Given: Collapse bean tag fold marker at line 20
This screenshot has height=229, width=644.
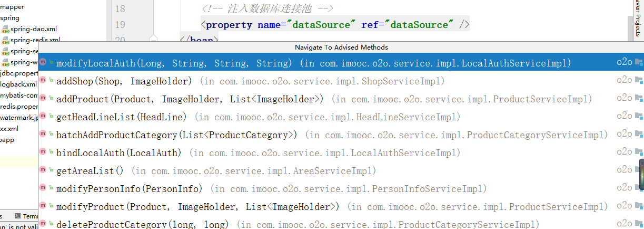Looking at the screenshot, I should [153, 39].
